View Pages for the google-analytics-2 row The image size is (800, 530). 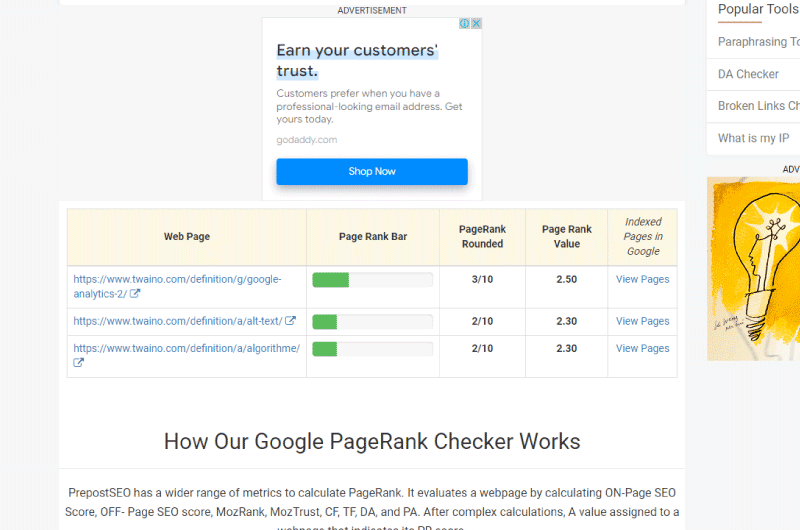(642, 279)
